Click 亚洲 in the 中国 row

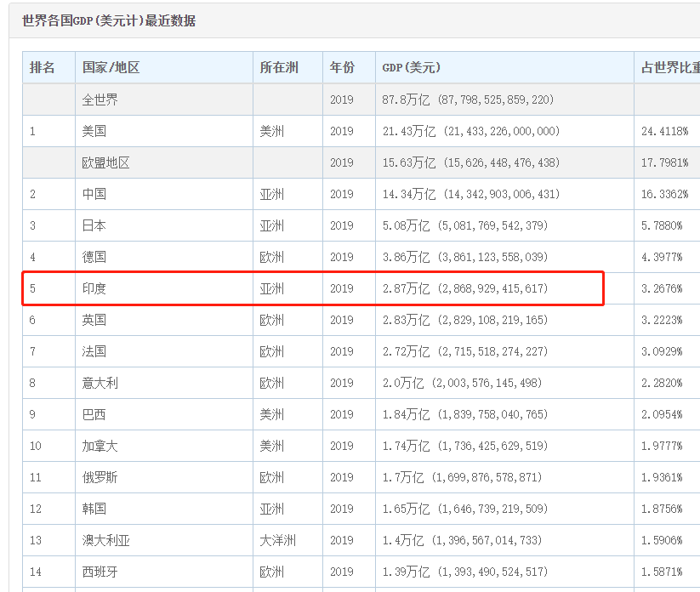(x=272, y=194)
